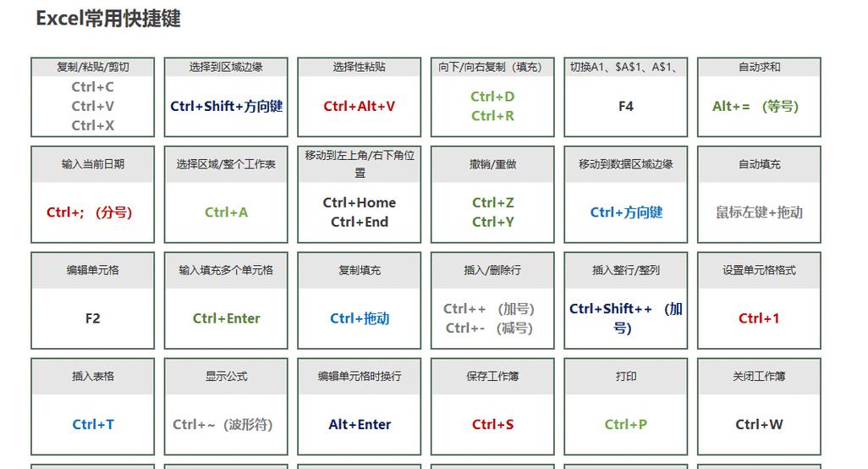868x469 pixels.
Task: Click the '鼠标左键+拖动' text
Action: [759, 212]
